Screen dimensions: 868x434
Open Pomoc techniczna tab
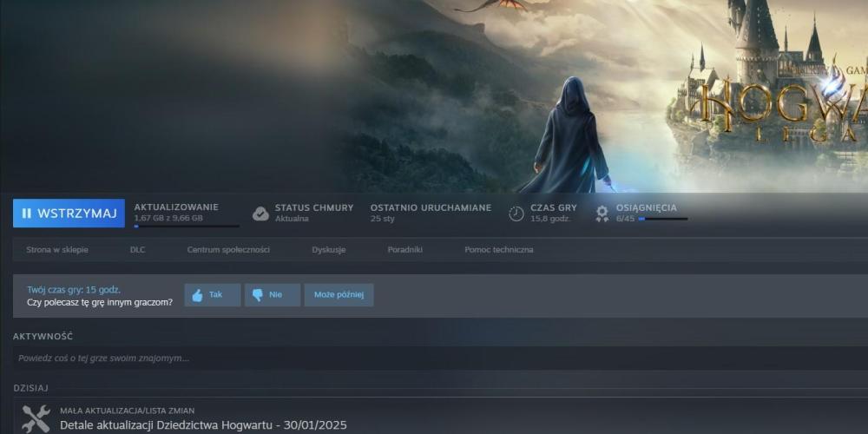499,250
